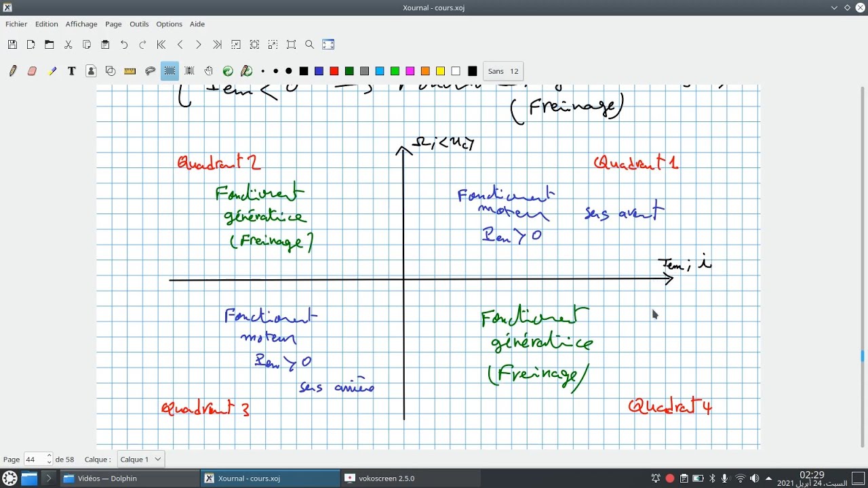The width and height of the screenshot is (868, 488).
Task: Select the Pen tool
Action: [13, 71]
